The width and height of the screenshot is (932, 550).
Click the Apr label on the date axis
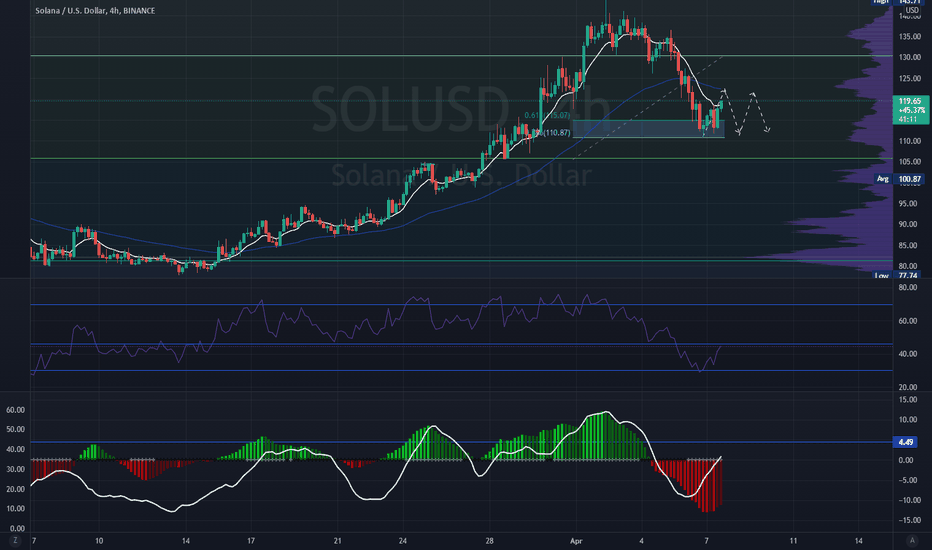click(x=576, y=540)
